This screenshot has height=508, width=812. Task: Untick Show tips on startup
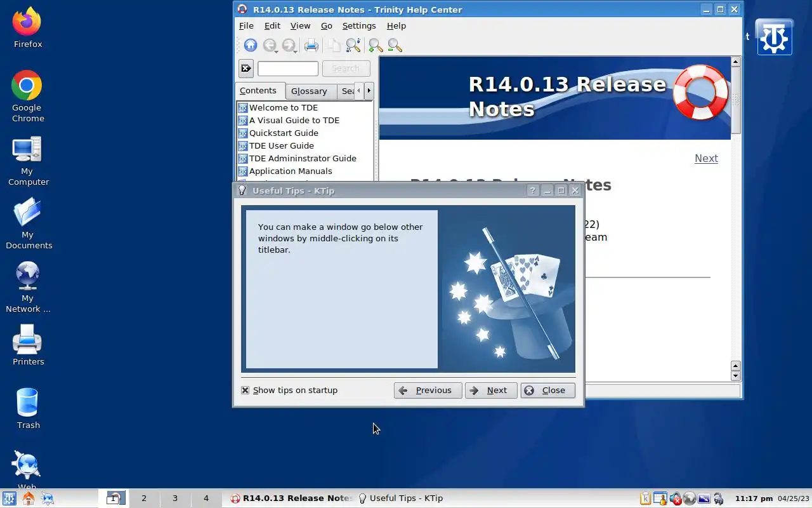pos(245,391)
